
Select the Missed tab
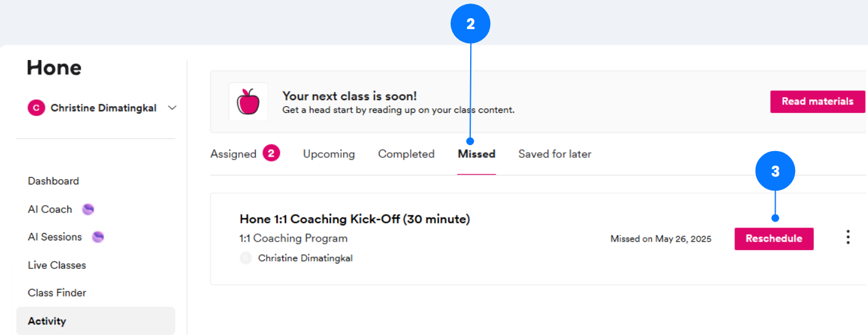click(476, 154)
